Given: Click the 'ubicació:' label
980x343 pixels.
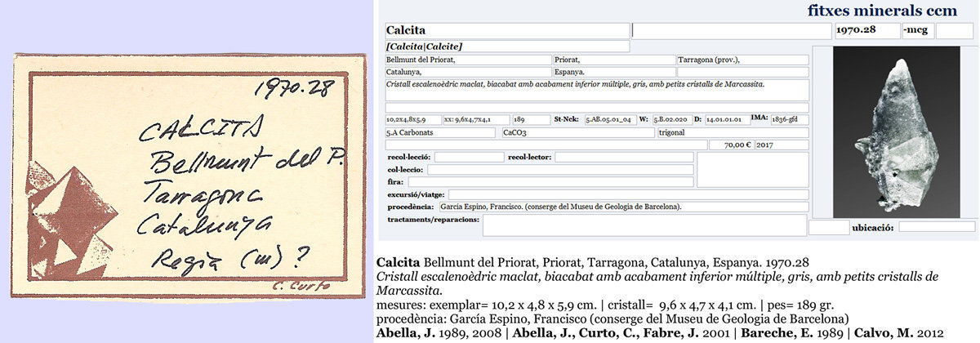Looking at the screenshot, I should coord(874,228).
